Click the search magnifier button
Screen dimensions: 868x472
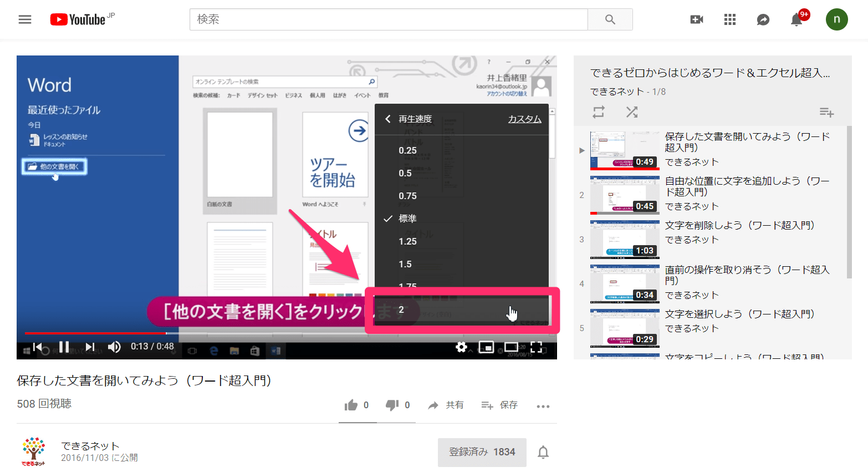coord(610,19)
